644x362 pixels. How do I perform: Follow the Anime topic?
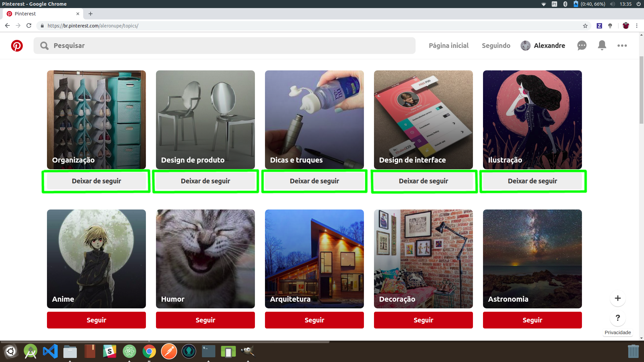pos(96,320)
